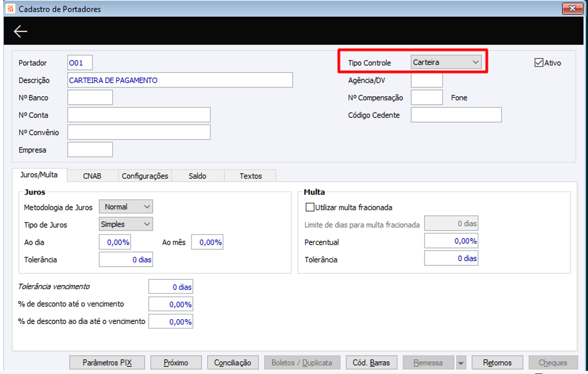Click the Próximo button
The width and height of the screenshot is (588, 374).
tap(176, 363)
